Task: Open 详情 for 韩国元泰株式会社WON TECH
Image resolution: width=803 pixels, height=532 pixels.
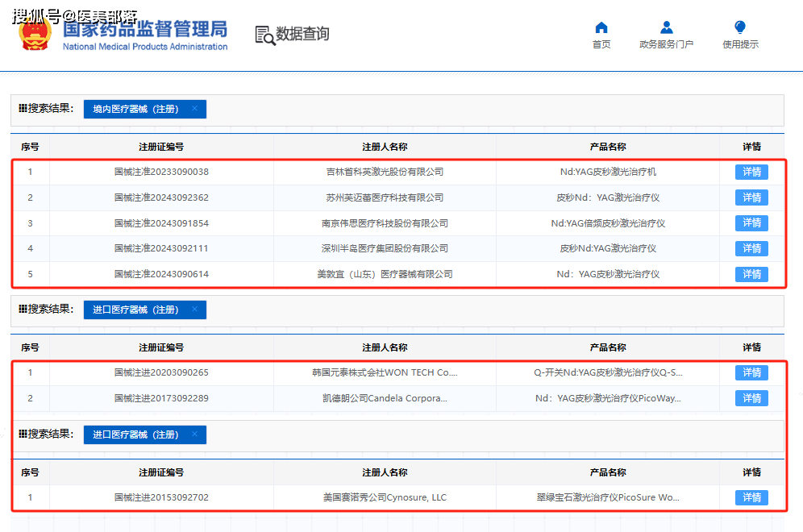Action: click(x=751, y=372)
